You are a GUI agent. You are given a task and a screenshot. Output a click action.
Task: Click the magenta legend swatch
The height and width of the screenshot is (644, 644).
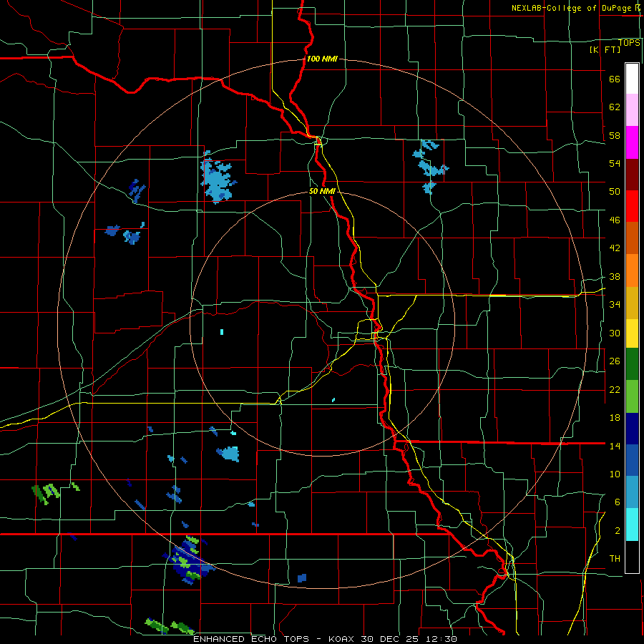pyautogui.click(x=632, y=142)
